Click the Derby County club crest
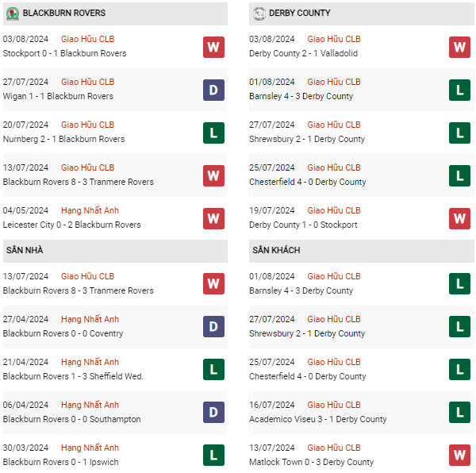 coord(259,13)
